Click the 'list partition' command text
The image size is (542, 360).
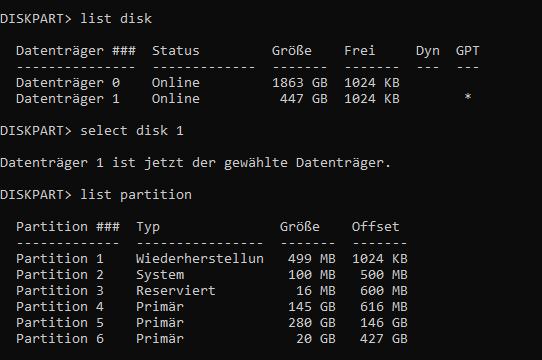tap(136, 195)
